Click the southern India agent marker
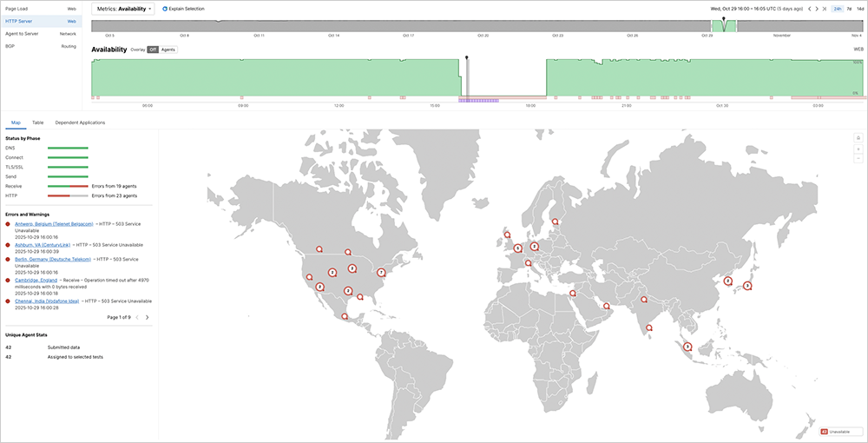Screen dimensions: 868x443 (648, 327)
